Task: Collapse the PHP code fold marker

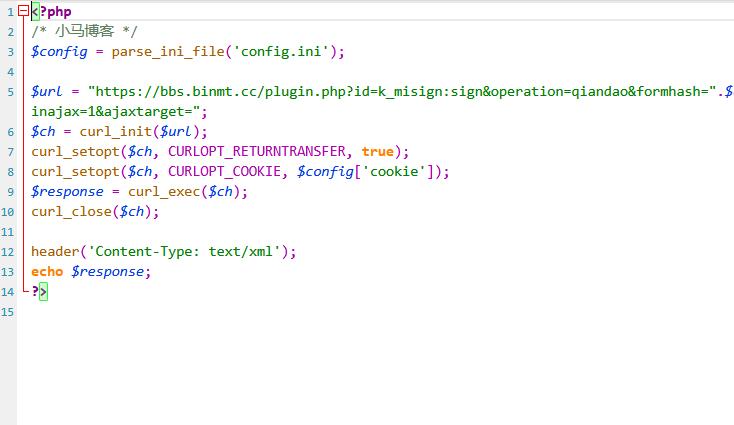Action: [x=23, y=12]
